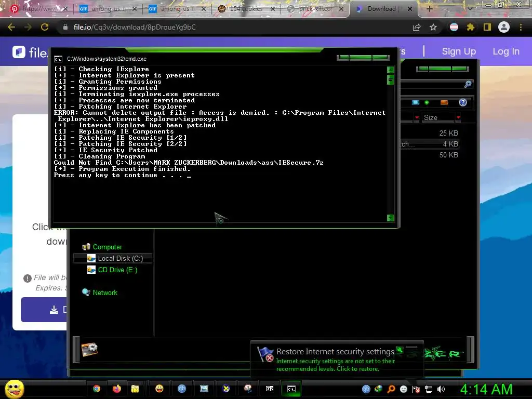
Task: Share this page from the address bar
Action: click(x=417, y=28)
